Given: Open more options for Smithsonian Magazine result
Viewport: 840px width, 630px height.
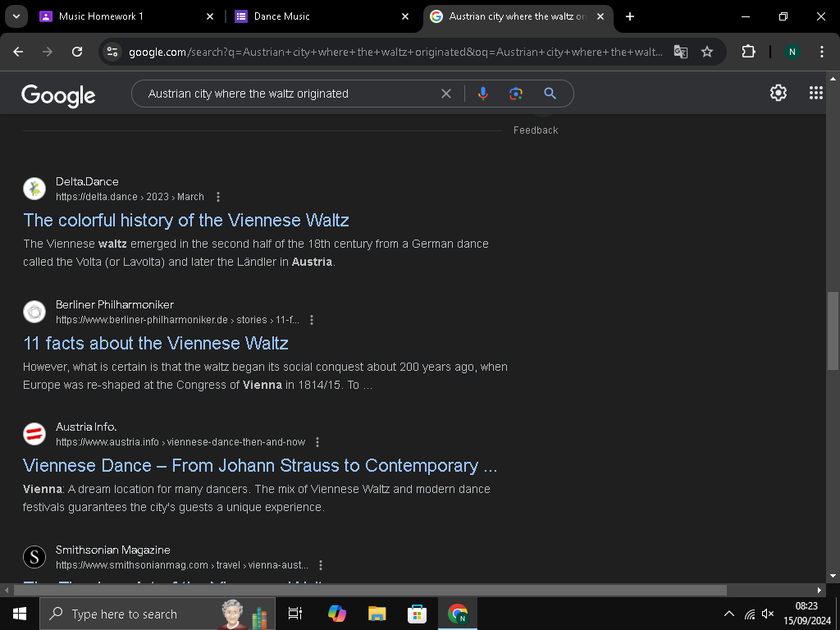Looking at the screenshot, I should point(321,564).
